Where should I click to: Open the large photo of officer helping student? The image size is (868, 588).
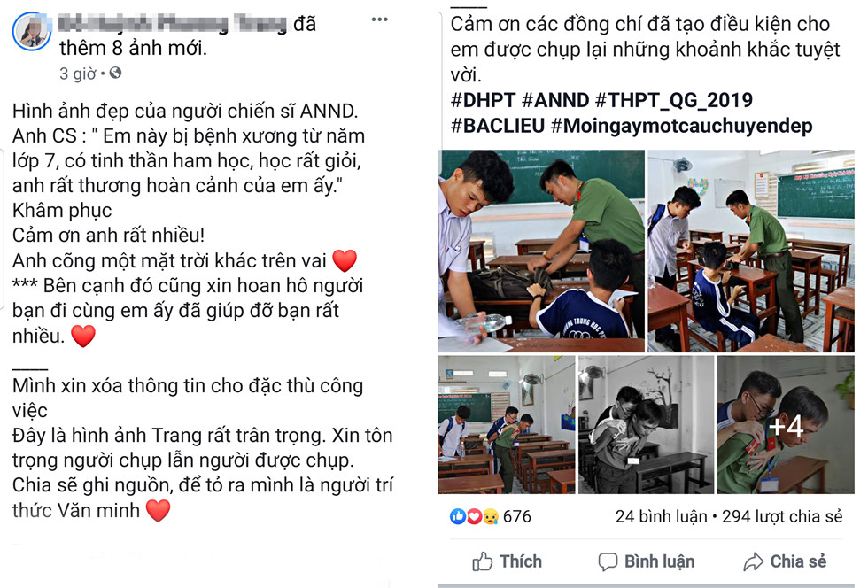coord(541,251)
